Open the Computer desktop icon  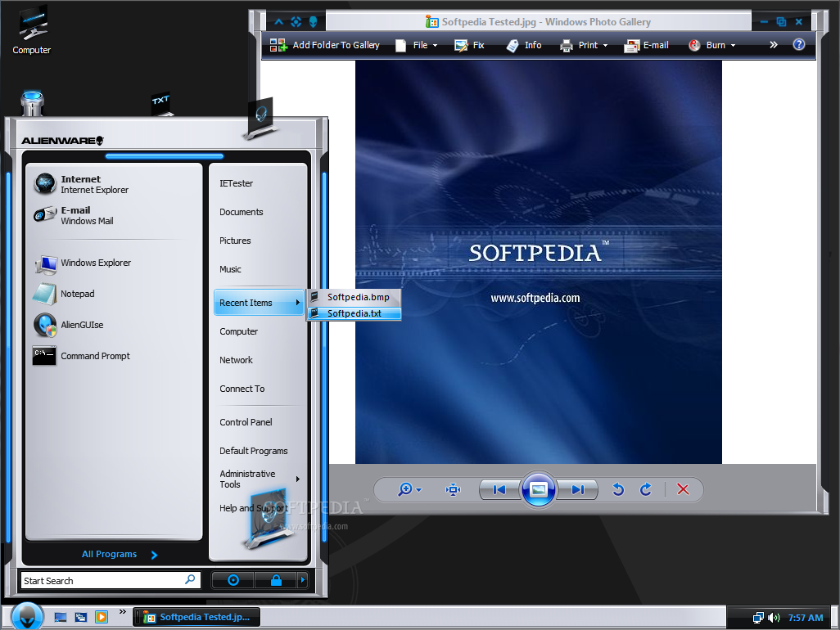(x=32, y=30)
